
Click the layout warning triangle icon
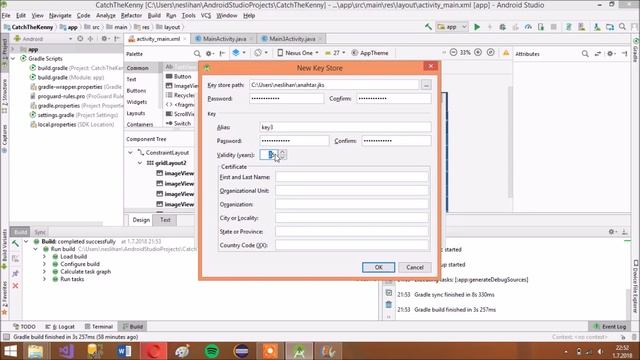point(506,53)
